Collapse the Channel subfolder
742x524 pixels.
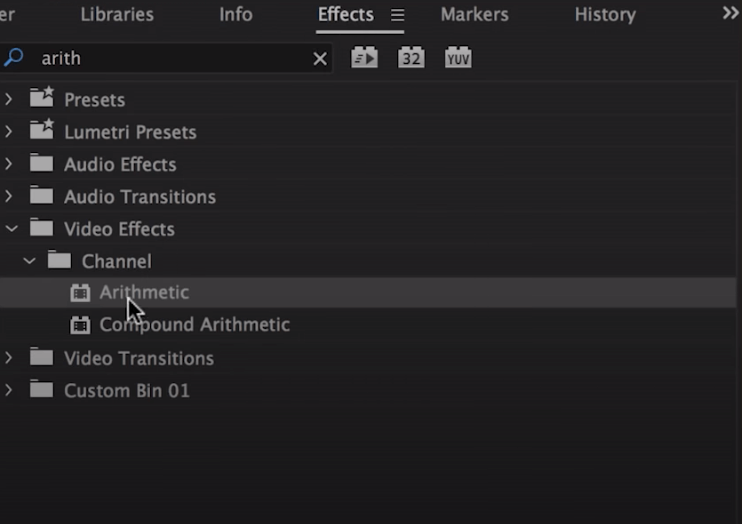click(29, 261)
